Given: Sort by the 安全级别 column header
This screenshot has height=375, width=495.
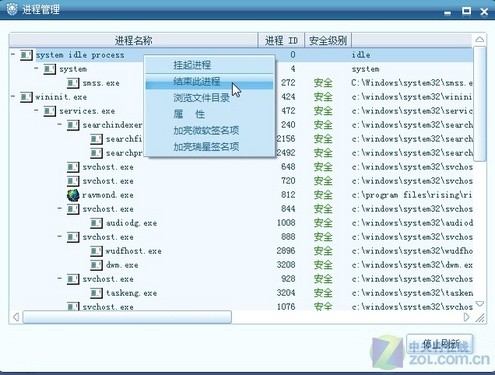Looking at the screenshot, I should pos(328,41).
